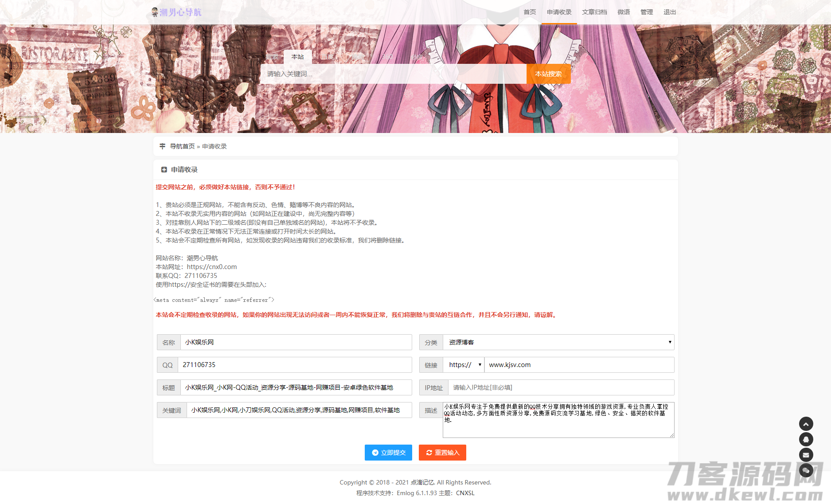Image resolution: width=831 pixels, height=504 pixels.
Task: Select the 360 search engine option
Action: click(387, 57)
